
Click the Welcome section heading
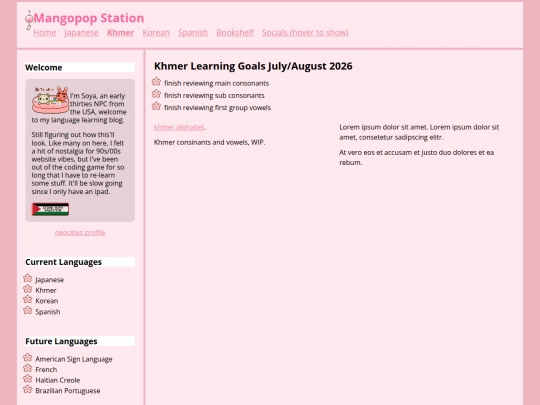[x=80, y=68]
